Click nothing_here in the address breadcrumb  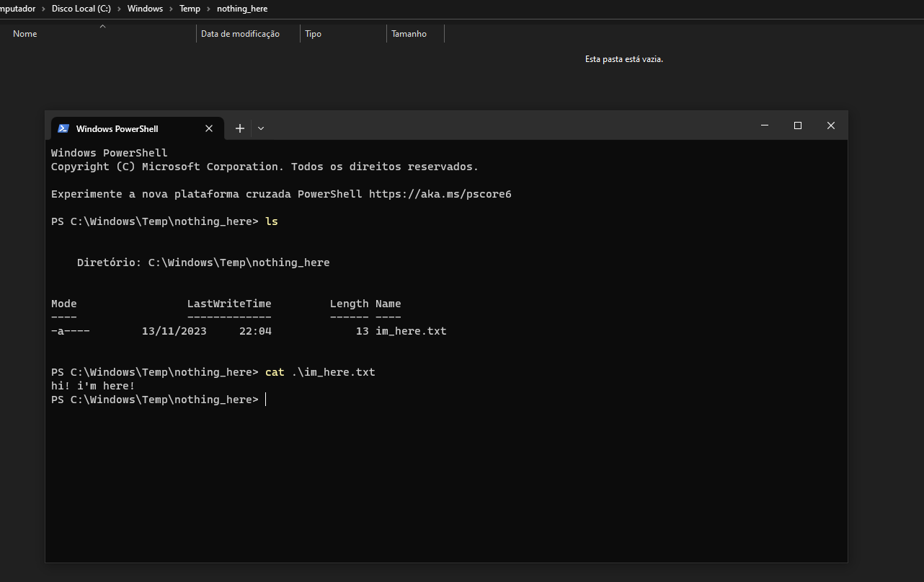[x=242, y=9]
